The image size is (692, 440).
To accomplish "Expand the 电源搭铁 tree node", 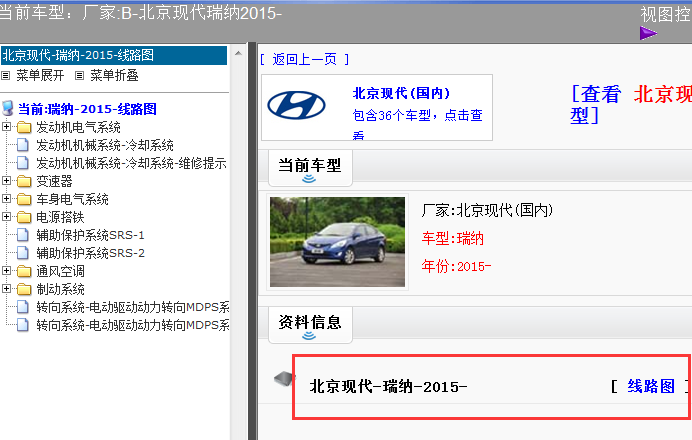I will [x=6, y=216].
